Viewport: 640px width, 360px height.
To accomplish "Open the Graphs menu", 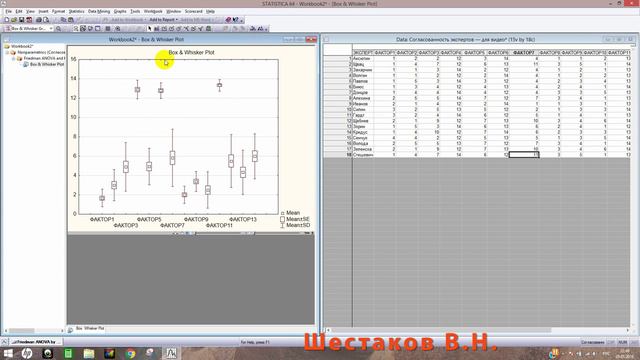I will [x=120, y=11].
